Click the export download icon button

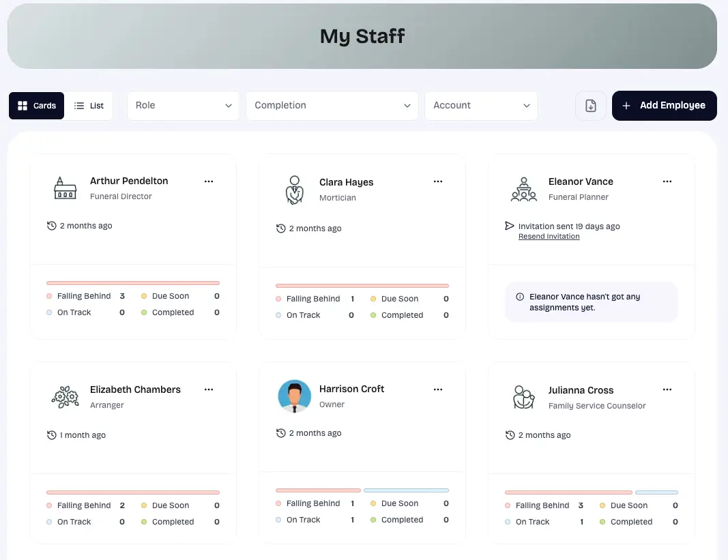[x=591, y=106]
